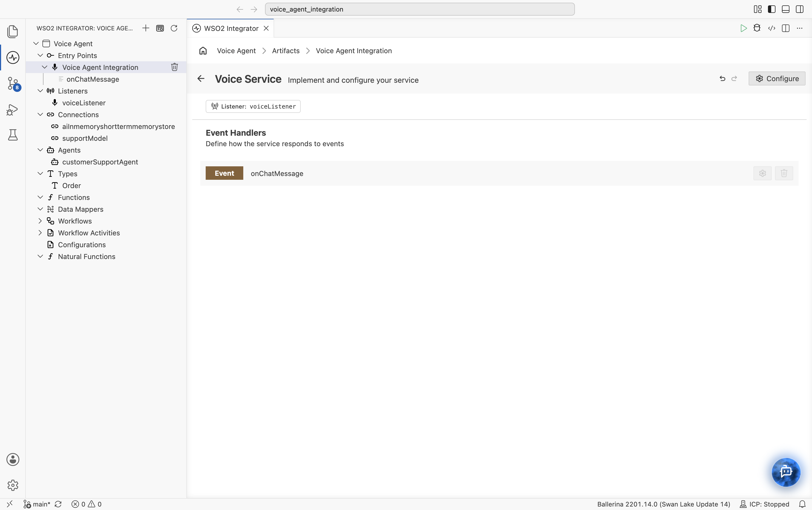
Task: Click the redo arrow icon
Action: pos(734,78)
